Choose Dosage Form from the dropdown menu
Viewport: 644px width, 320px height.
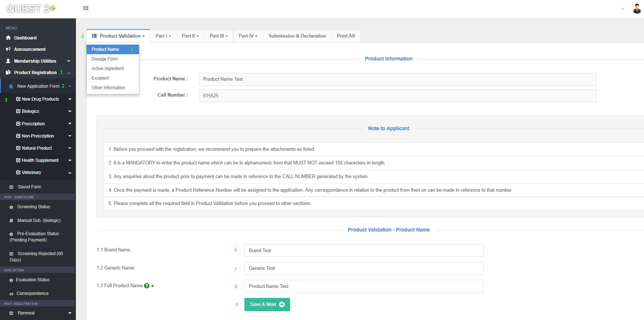pyautogui.click(x=105, y=59)
